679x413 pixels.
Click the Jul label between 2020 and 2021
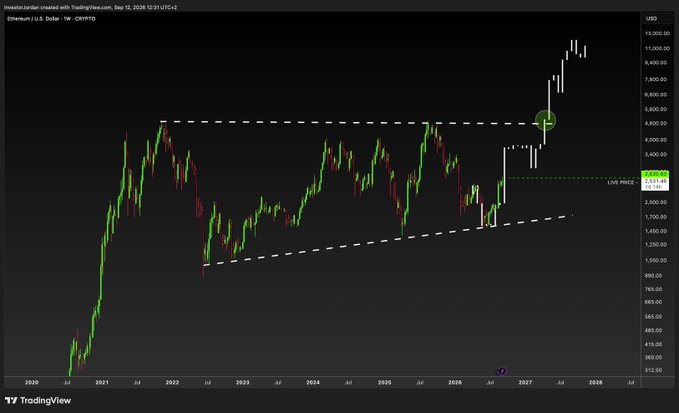pos(67,383)
